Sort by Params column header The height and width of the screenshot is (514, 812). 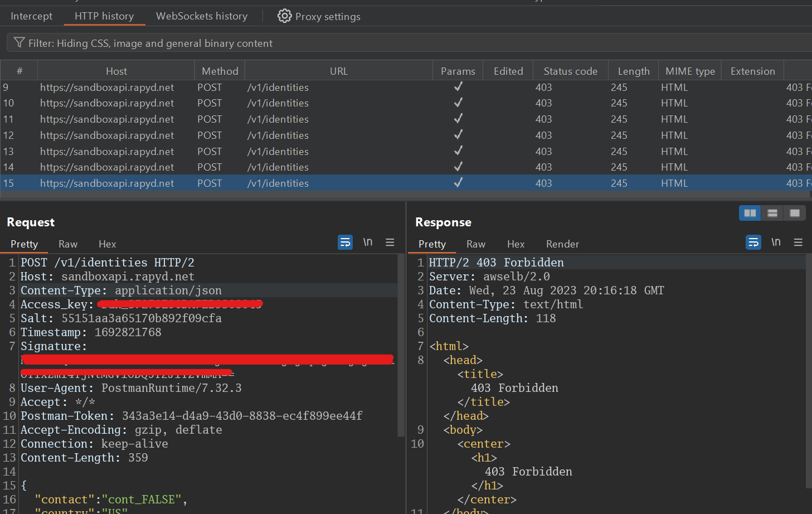pyautogui.click(x=458, y=71)
